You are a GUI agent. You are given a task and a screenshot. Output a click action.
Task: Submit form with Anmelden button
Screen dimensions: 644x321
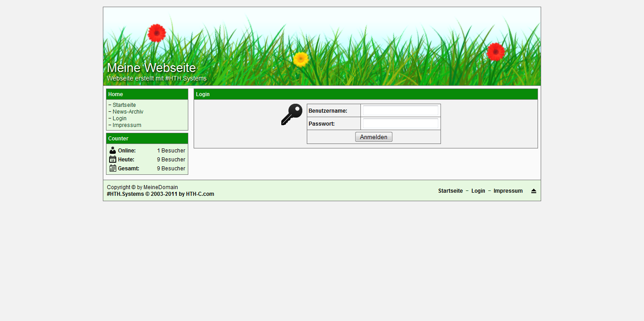click(374, 137)
